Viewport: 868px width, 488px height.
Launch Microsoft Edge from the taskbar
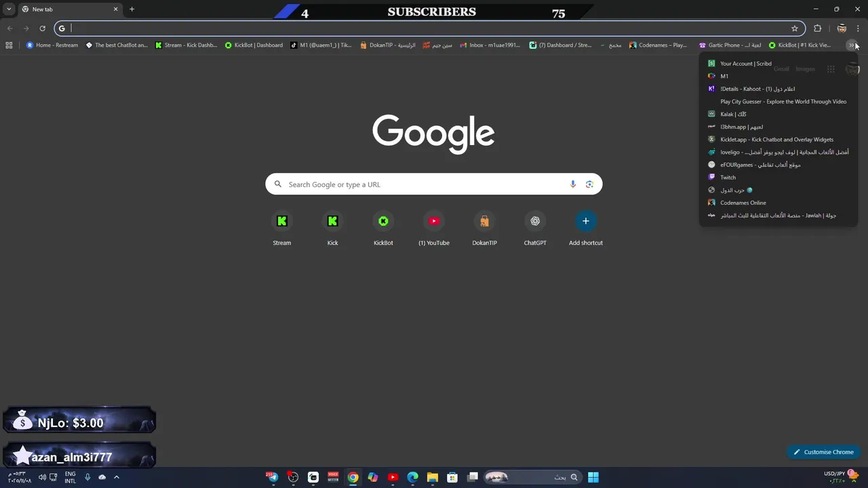tap(413, 477)
